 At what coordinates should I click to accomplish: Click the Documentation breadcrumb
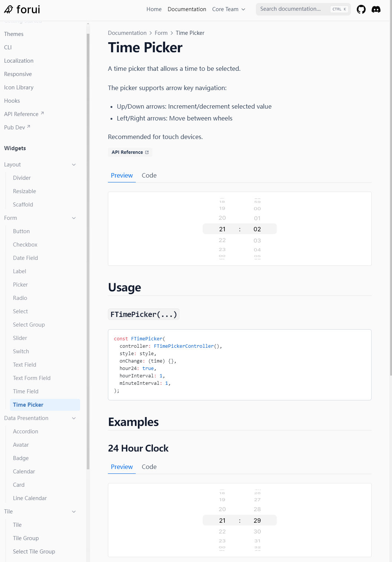click(127, 33)
